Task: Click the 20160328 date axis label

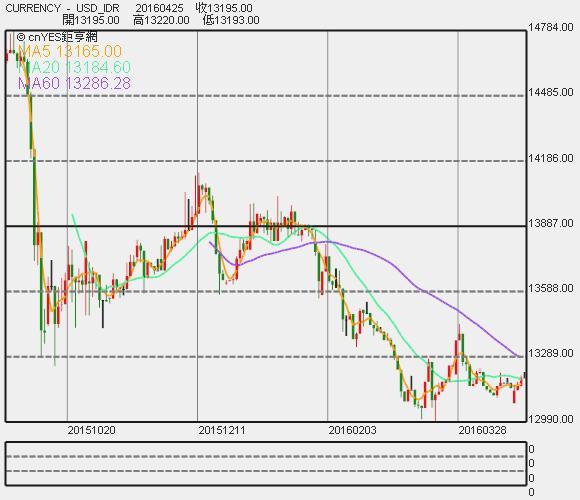Action: pyautogui.click(x=482, y=430)
